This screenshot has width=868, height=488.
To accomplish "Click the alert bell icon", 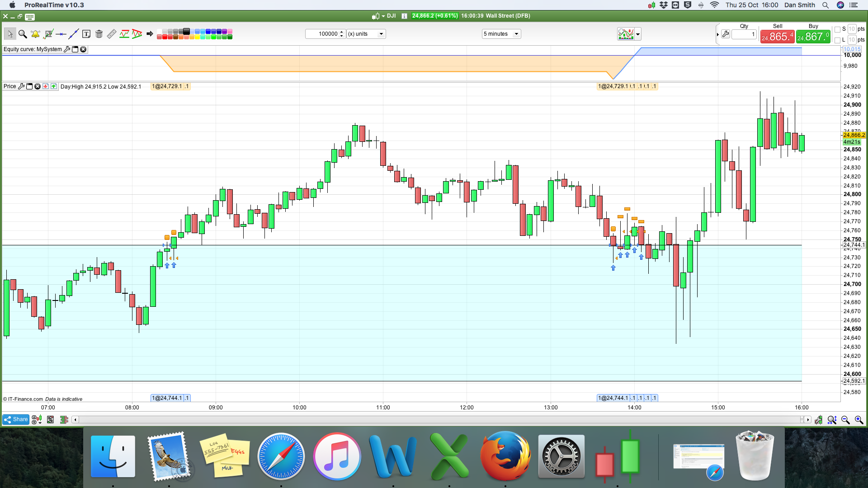I will click(x=35, y=34).
